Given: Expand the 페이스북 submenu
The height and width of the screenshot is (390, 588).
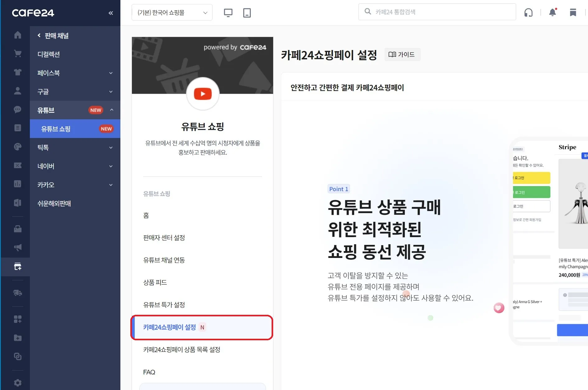Looking at the screenshot, I should click(x=111, y=73).
